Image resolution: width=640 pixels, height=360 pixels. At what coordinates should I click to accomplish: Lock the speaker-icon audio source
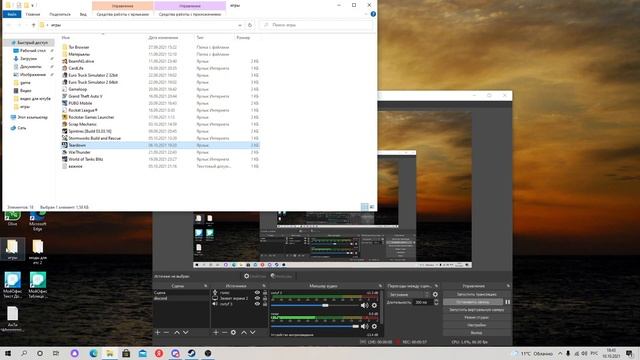264,304
